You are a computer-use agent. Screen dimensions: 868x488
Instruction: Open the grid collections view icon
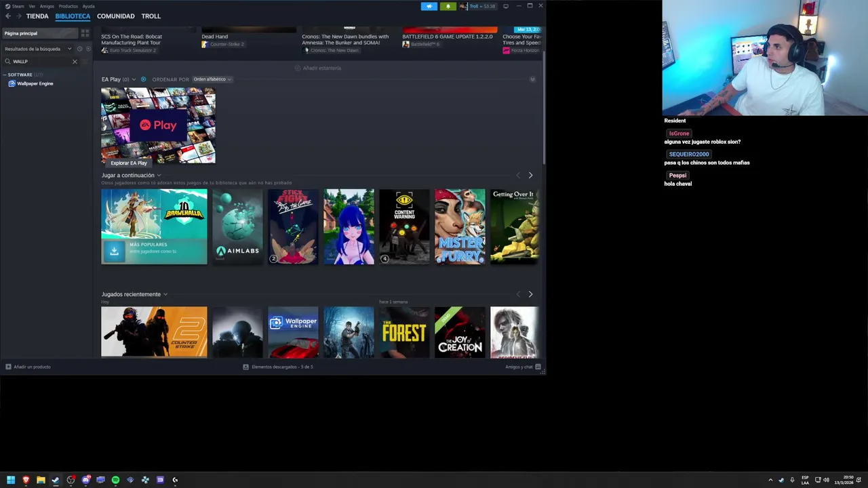pyautogui.click(x=85, y=33)
